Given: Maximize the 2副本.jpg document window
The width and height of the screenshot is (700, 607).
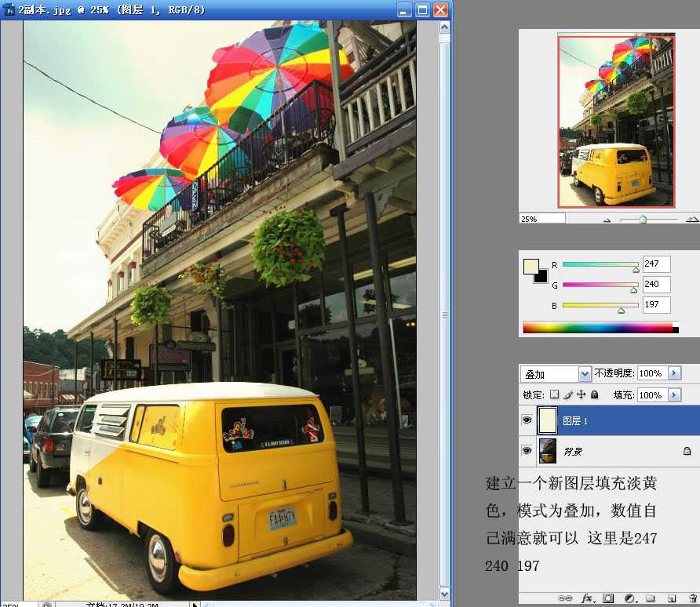Looking at the screenshot, I should (422, 10).
